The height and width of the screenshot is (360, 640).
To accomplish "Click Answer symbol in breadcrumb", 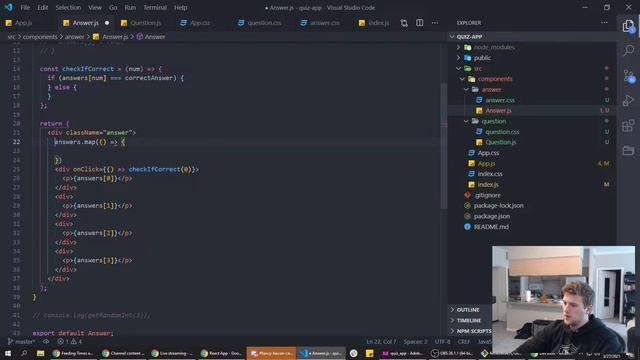I will pos(151,37).
